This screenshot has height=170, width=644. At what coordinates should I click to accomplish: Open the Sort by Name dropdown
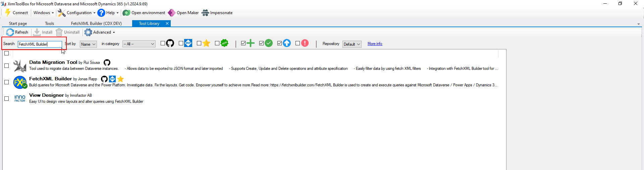coord(88,44)
